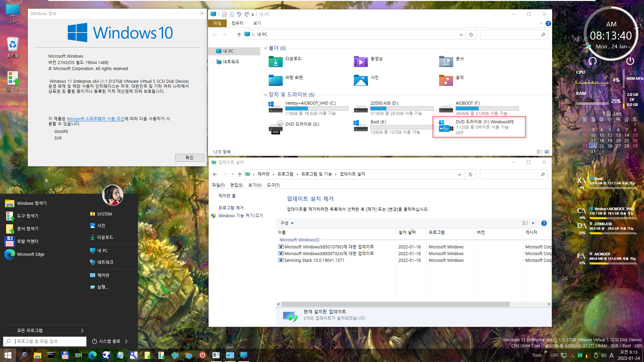Screen dimensions: 644x362
Task: Open the view options dropdown in update list
Action: point(533,223)
